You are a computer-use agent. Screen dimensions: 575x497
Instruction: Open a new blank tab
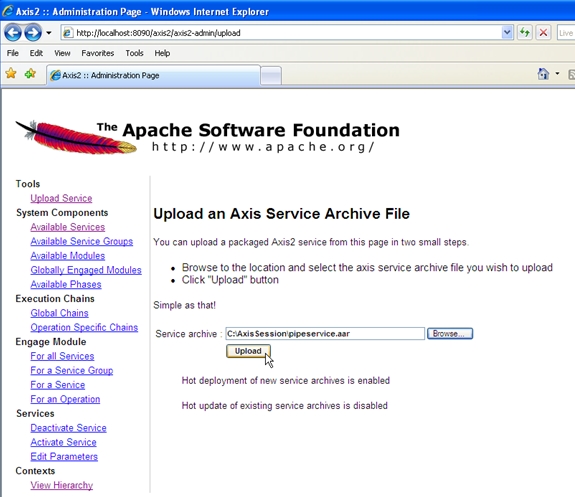click(271, 76)
